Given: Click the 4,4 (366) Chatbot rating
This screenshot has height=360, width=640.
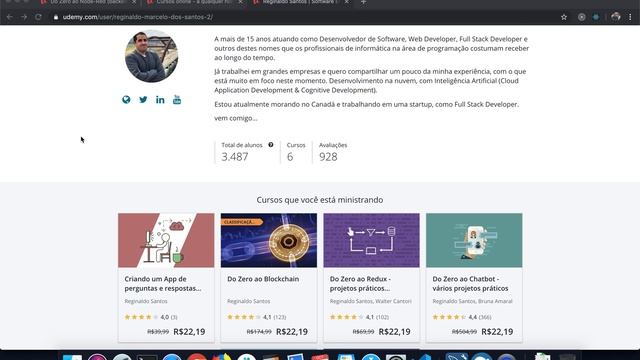Looking at the screenshot, I should [462, 317].
